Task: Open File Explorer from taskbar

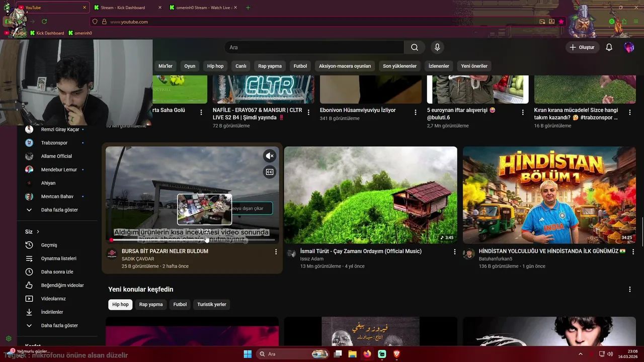Action: coord(352,354)
